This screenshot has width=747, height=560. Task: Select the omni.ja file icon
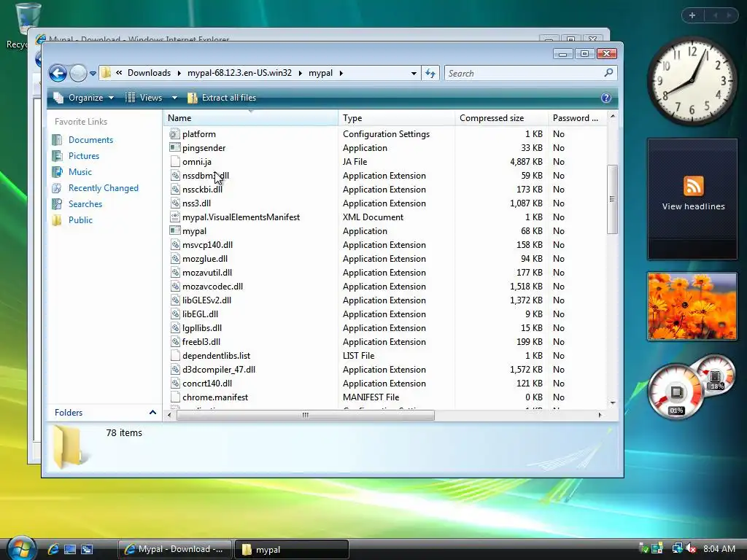[175, 162]
